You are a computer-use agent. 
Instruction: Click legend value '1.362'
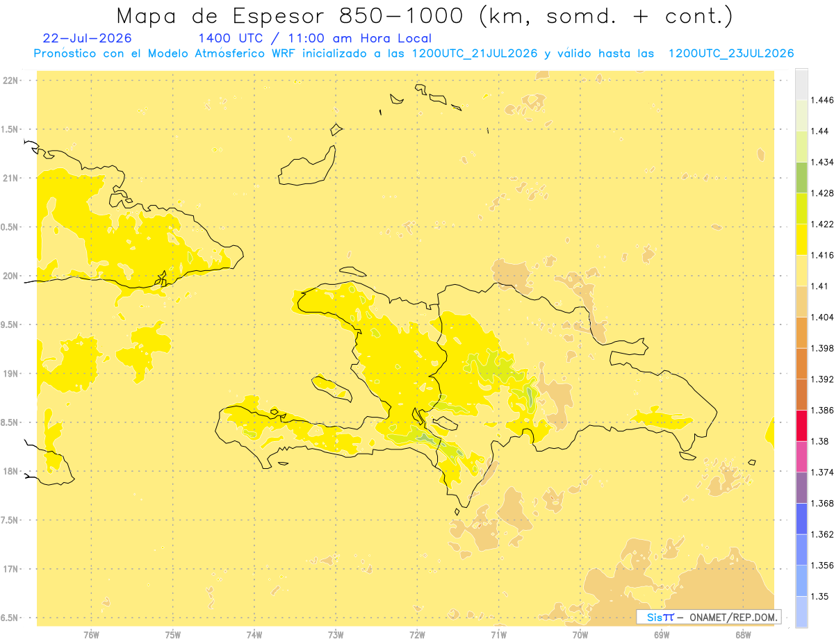click(823, 534)
